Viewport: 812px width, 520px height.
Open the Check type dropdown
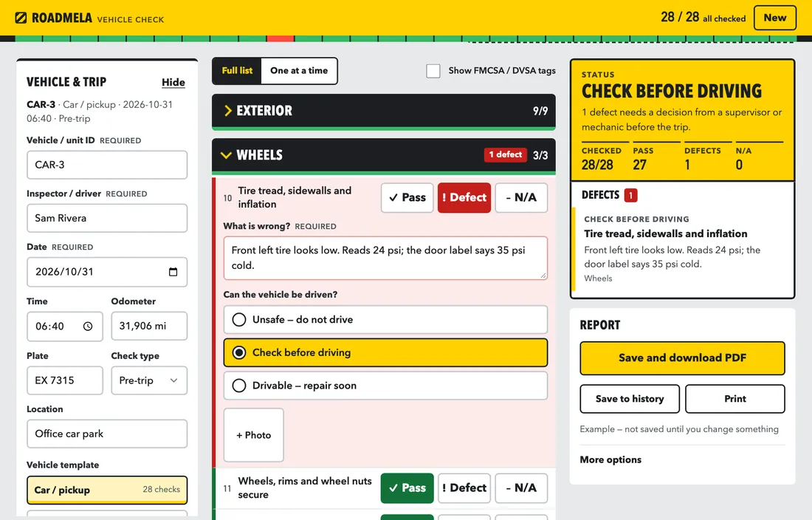pos(149,380)
